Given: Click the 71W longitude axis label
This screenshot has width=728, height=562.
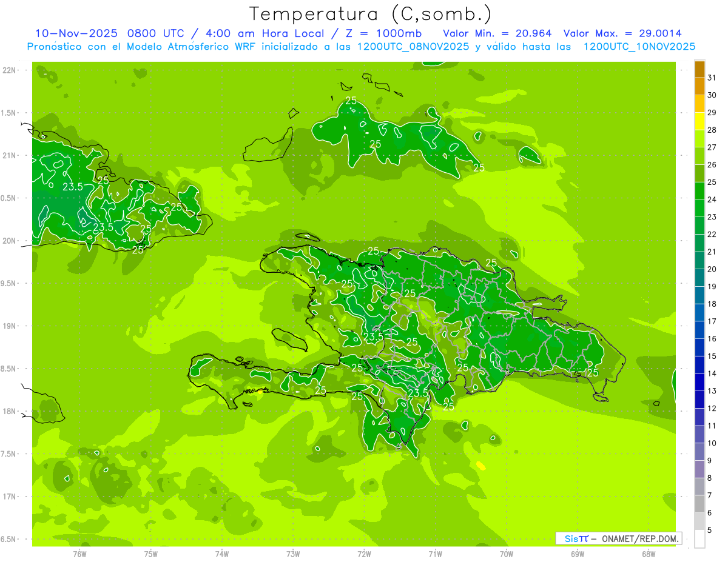Looking at the screenshot, I should [x=435, y=554].
